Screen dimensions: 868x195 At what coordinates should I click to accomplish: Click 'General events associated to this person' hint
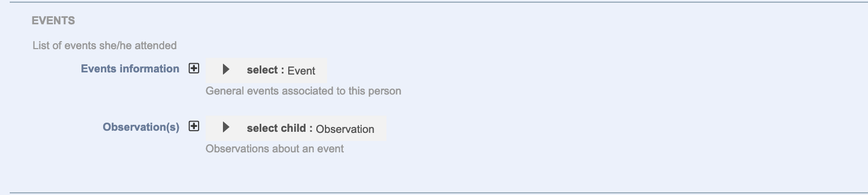coord(303,91)
